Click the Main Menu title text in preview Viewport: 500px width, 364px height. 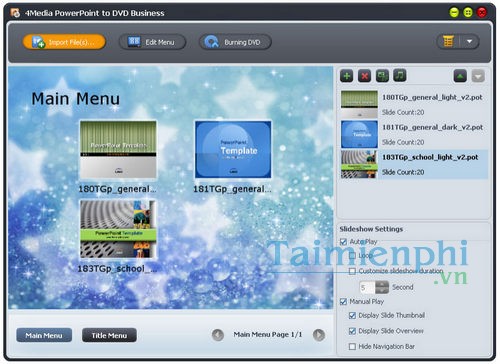(x=76, y=99)
